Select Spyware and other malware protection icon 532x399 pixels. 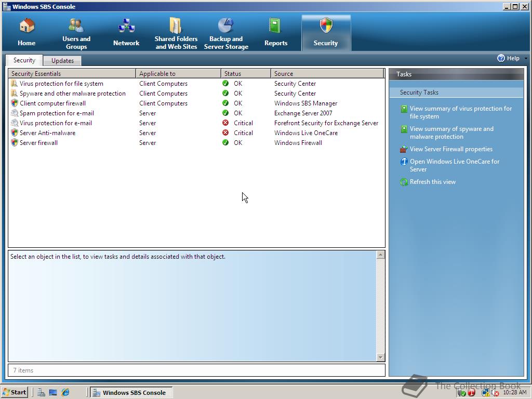coord(14,94)
